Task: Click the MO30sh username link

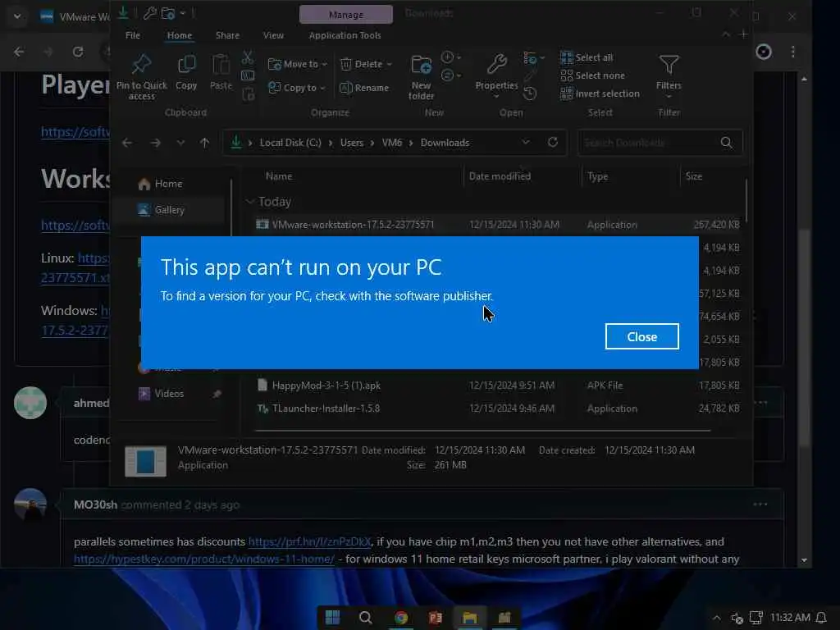Action: tap(95, 504)
